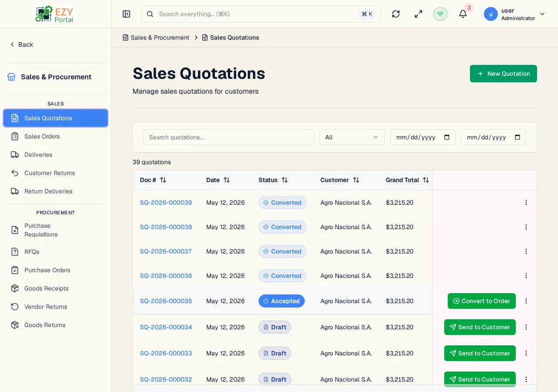558x392 pixels.
Task: Open quotation SQ-2026-000038 link
Action: click(166, 227)
